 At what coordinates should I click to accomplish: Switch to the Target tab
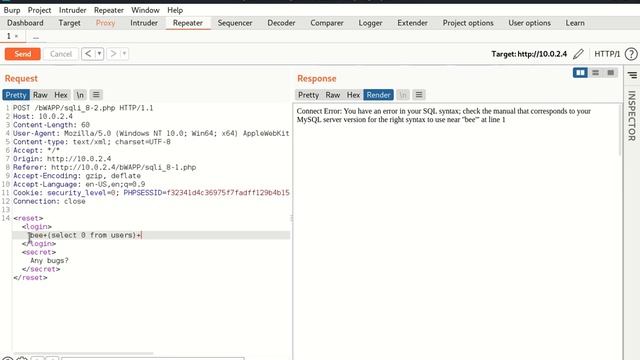(x=69, y=23)
